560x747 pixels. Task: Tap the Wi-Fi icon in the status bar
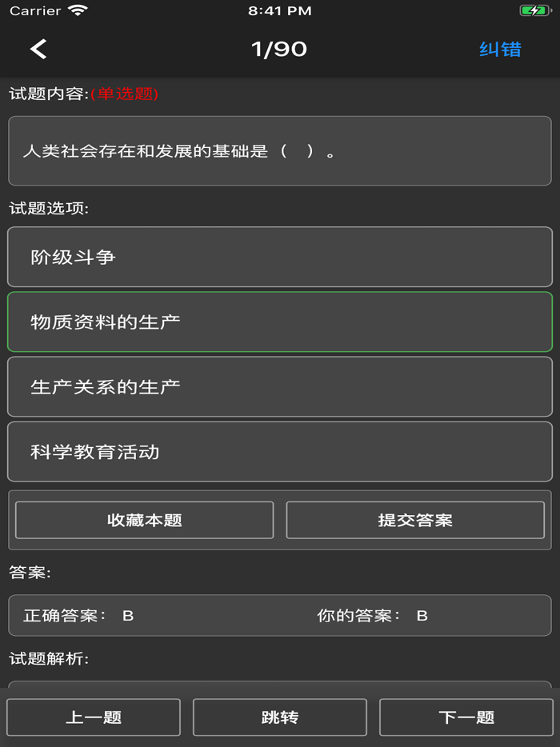78,11
